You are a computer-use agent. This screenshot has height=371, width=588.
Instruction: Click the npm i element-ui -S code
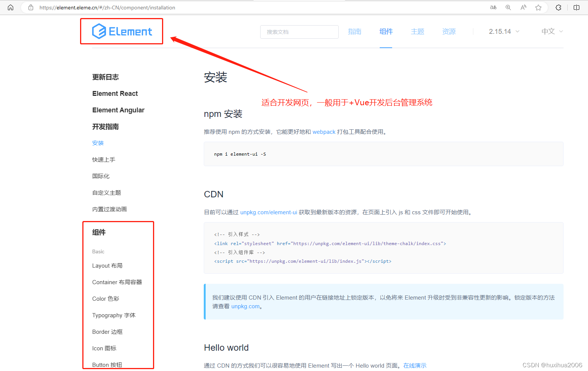coord(240,154)
